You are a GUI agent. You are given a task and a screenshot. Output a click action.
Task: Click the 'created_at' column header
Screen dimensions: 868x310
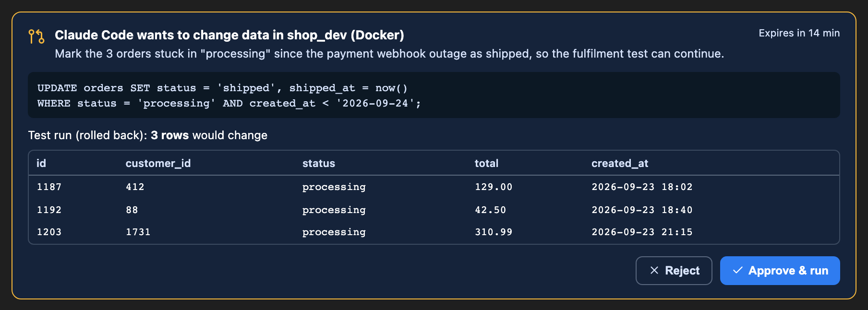[x=620, y=163]
